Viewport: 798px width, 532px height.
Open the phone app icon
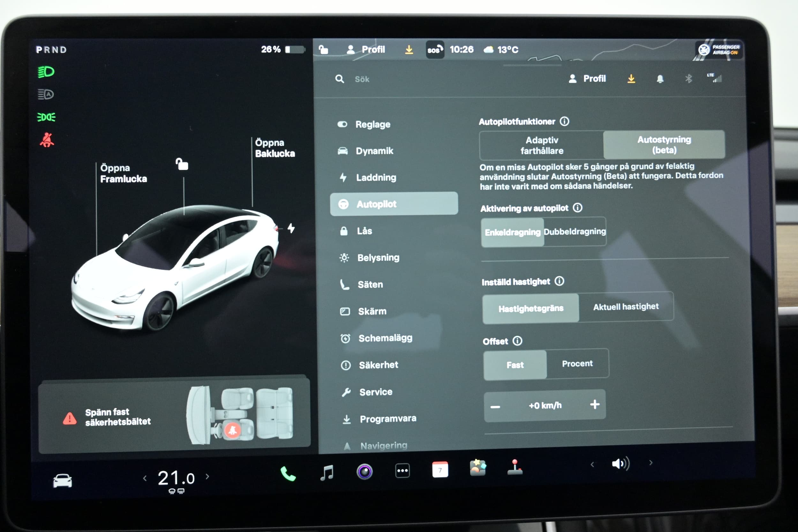[288, 473]
